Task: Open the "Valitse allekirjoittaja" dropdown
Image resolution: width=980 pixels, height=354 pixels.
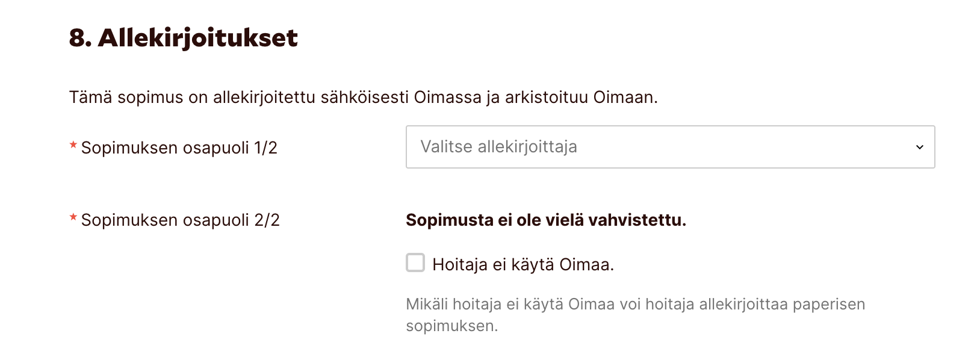Action: pos(669,147)
